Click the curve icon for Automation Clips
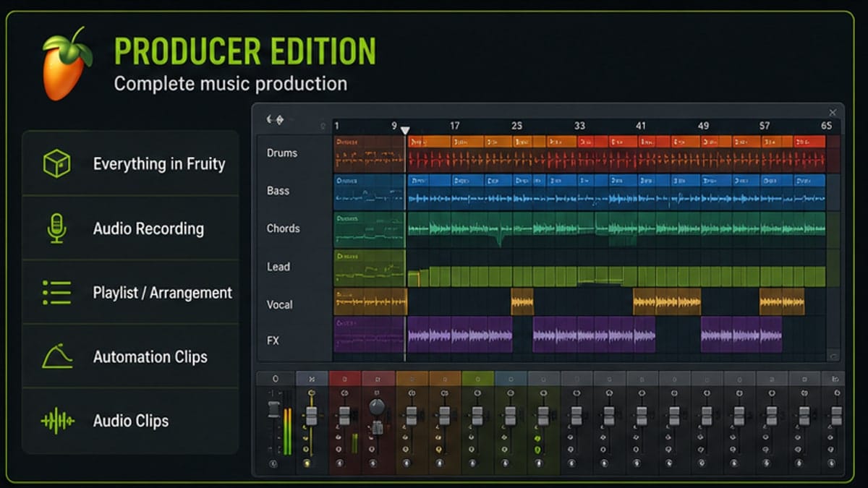This screenshot has height=488, width=868. [57, 356]
